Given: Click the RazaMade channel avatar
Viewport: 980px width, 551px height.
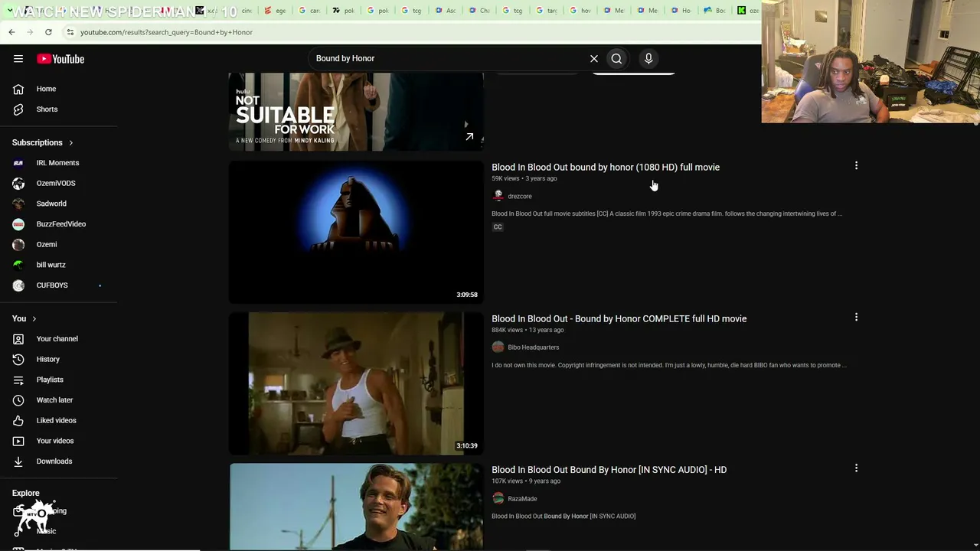Looking at the screenshot, I should pos(498,499).
